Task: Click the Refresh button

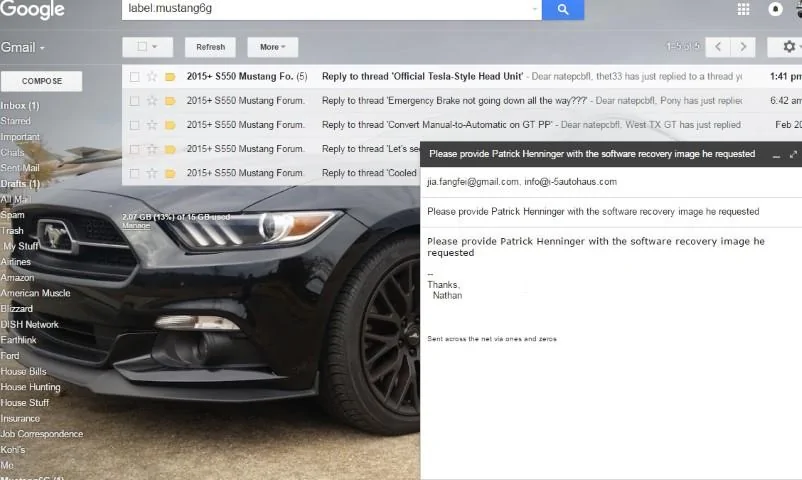Action: tap(210, 47)
